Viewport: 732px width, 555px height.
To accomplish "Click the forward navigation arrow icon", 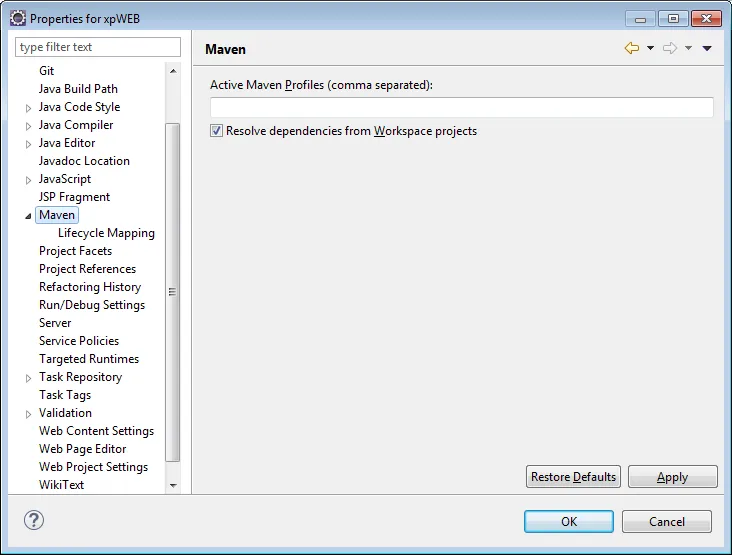I will click(x=670, y=48).
